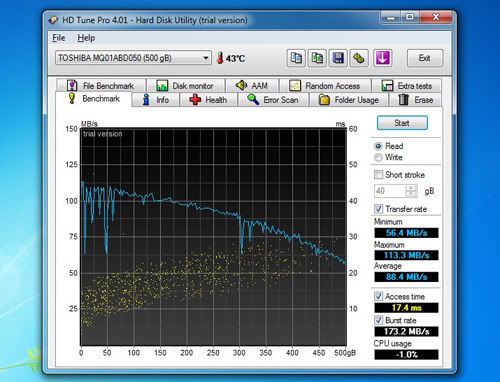Open Error Scan tab magnifier icon
This screenshot has width=500, height=382.
point(253,100)
